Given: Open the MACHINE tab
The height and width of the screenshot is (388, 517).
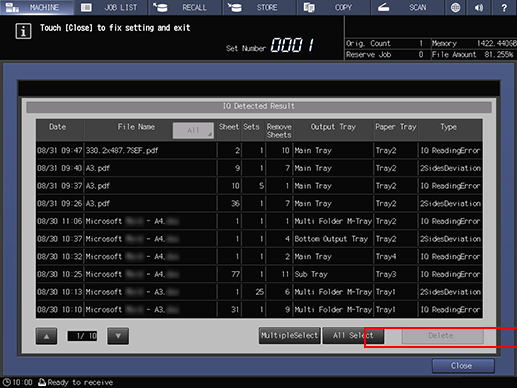Looking at the screenshot, I should point(37,7).
